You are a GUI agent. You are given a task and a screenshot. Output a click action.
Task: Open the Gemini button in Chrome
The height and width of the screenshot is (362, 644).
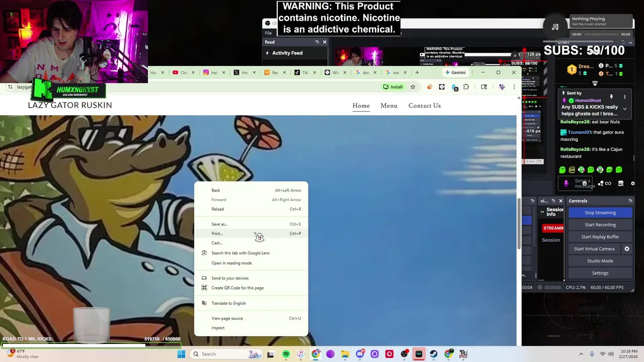coord(455,72)
